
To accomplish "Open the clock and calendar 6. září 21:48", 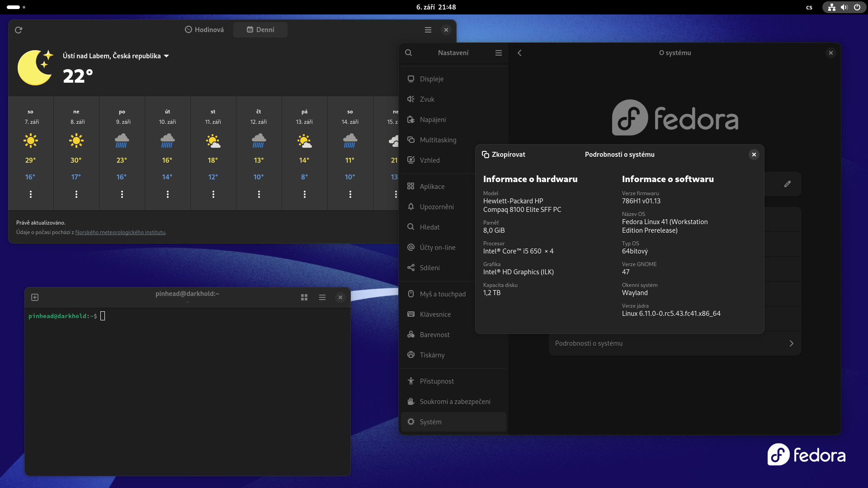I will [436, 7].
